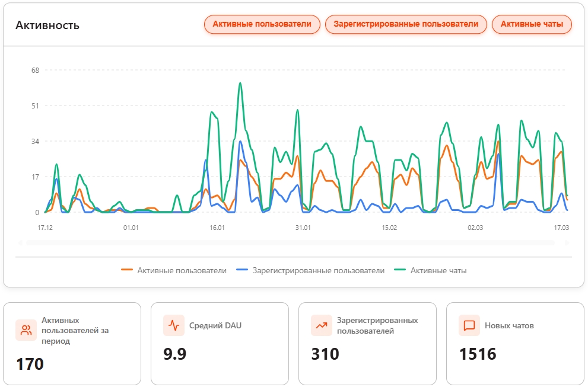Toggle the Активные чаты filter pill at top

[532, 24]
